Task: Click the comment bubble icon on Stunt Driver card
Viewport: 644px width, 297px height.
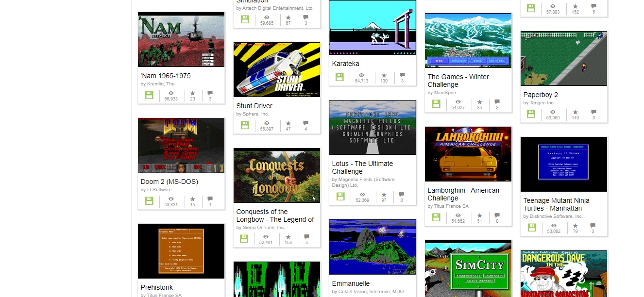Action: 305,123
